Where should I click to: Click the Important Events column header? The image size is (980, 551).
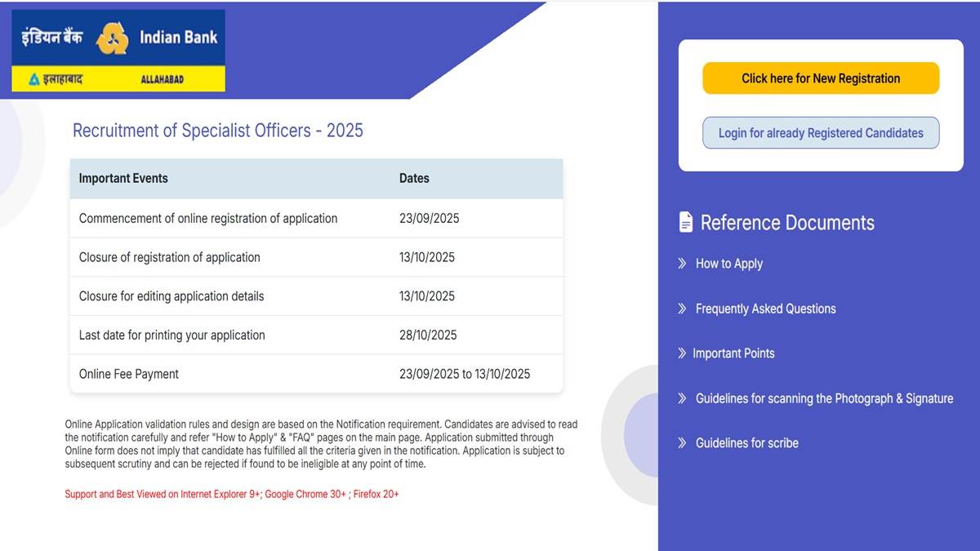click(x=123, y=178)
